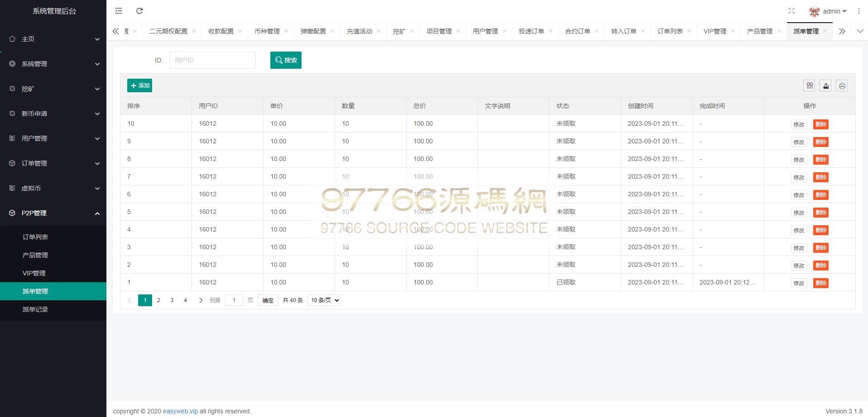Switch to the 合约订单 tab
Image resolution: width=868 pixels, height=417 pixels.
click(x=578, y=31)
